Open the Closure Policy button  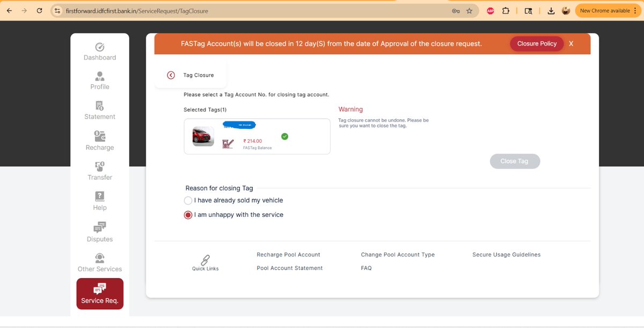coord(537,43)
